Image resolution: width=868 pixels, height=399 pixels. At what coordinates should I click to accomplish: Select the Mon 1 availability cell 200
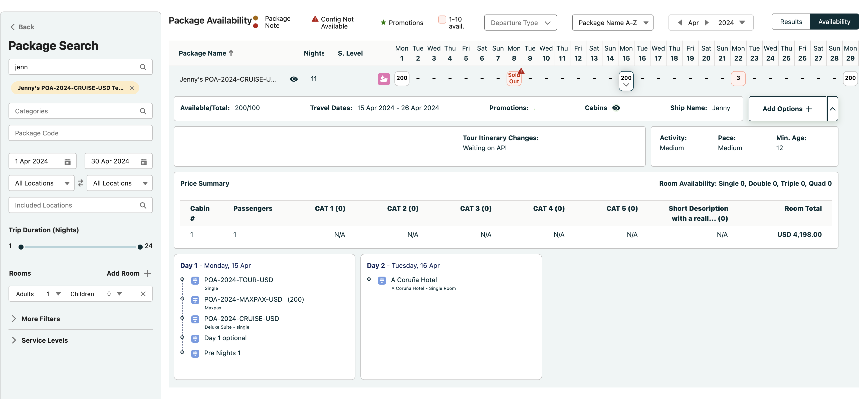coord(402,78)
